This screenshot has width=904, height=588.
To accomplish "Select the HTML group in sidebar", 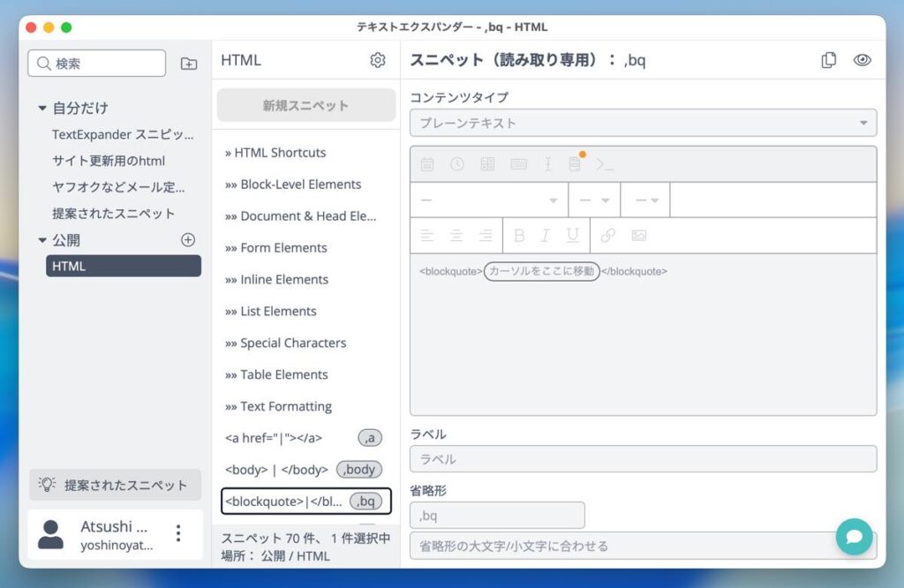I will tap(124, 266).
